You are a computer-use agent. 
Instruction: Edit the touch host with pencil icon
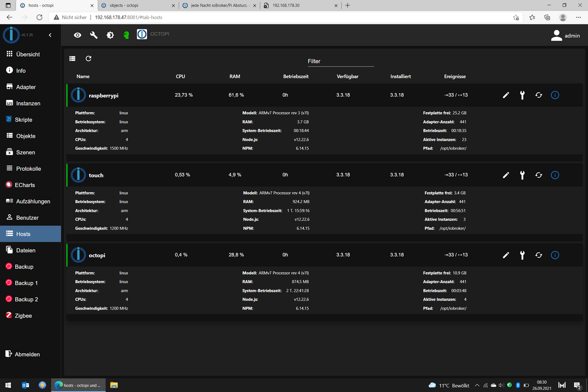[x=506, y=175]
